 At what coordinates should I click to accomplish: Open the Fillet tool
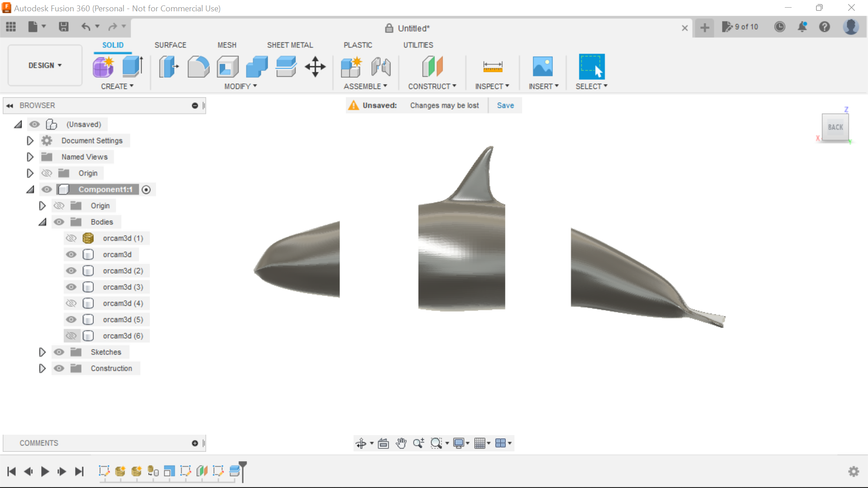(198, 66)
